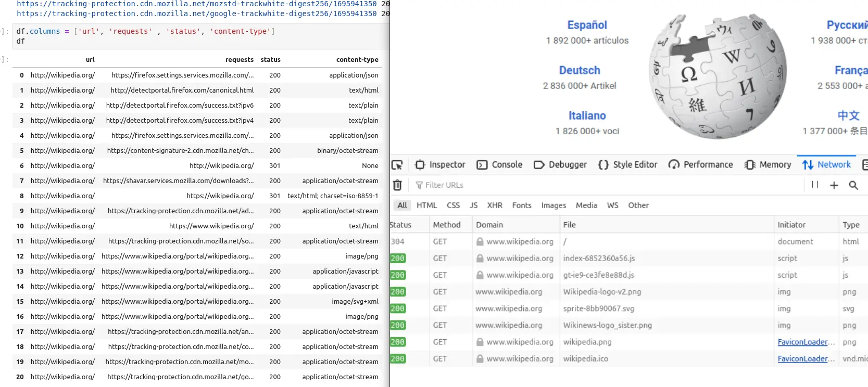Viewport: 868px width, 387px height.
Task: Open network search magnifier icon
Action: [853, 185]
